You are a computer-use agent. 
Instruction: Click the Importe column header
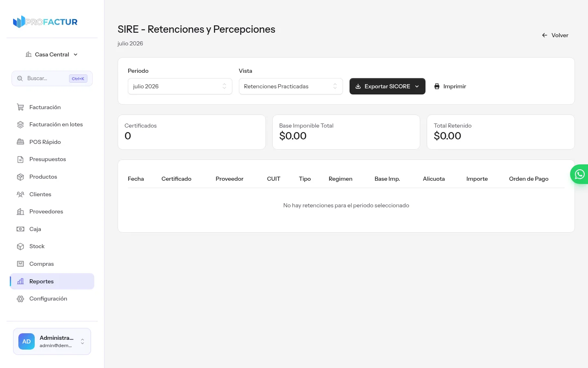click(477, 179)
